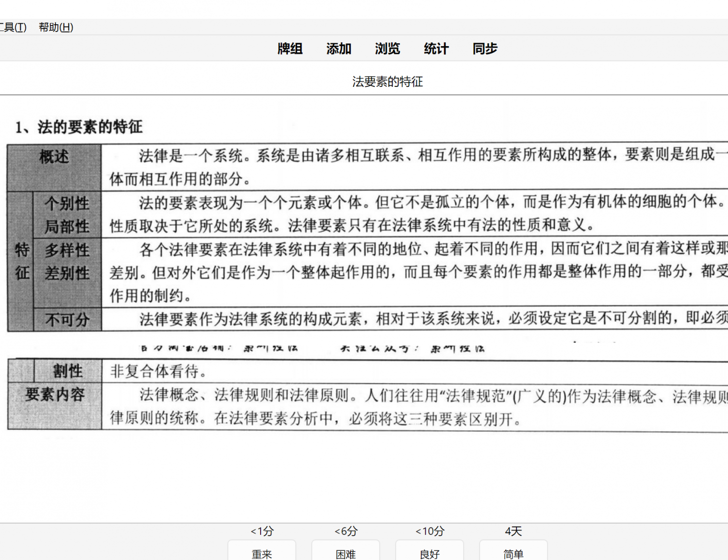Click the 要素内容 row label
Screen dimensions: 728x560
pyautogui.click(x=55, y=395)
